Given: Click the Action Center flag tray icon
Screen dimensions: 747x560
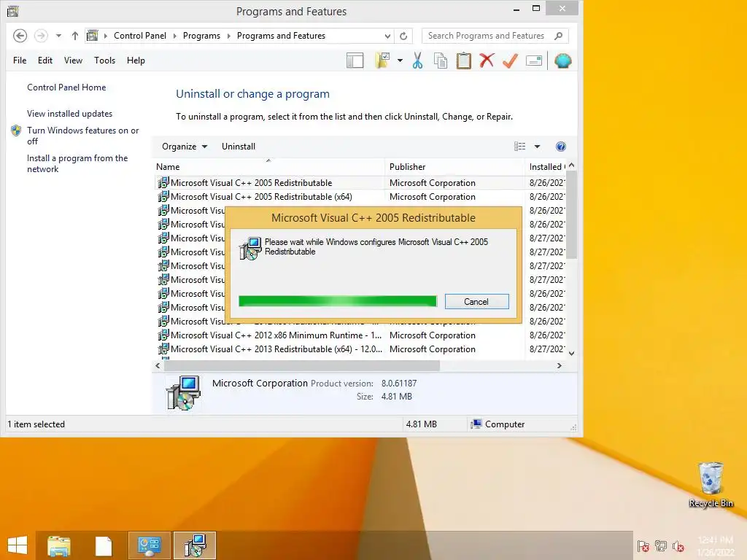Looking at the screenshot, I should point(643,545).
